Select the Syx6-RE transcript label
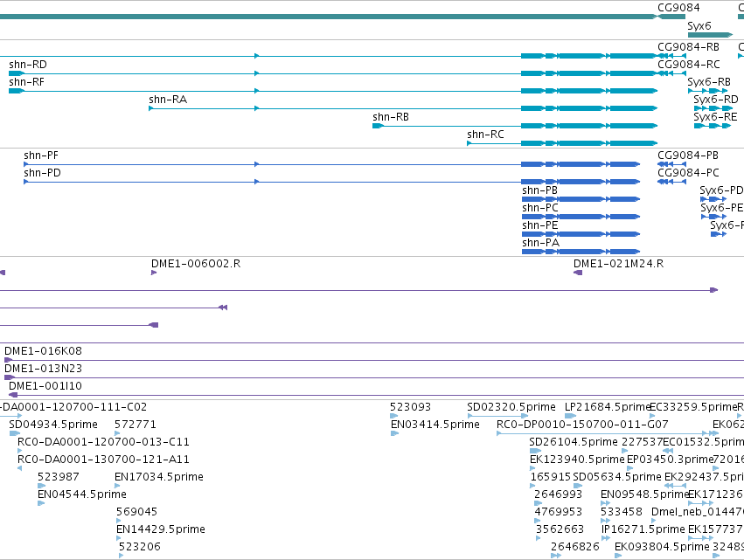This screenshot has width=744, height=560. (715, 117)
